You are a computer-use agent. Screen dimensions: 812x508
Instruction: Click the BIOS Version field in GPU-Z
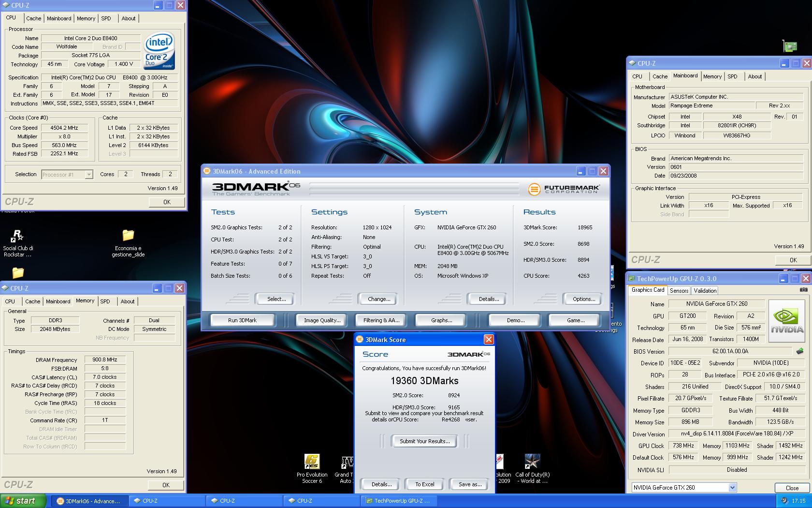730,351
